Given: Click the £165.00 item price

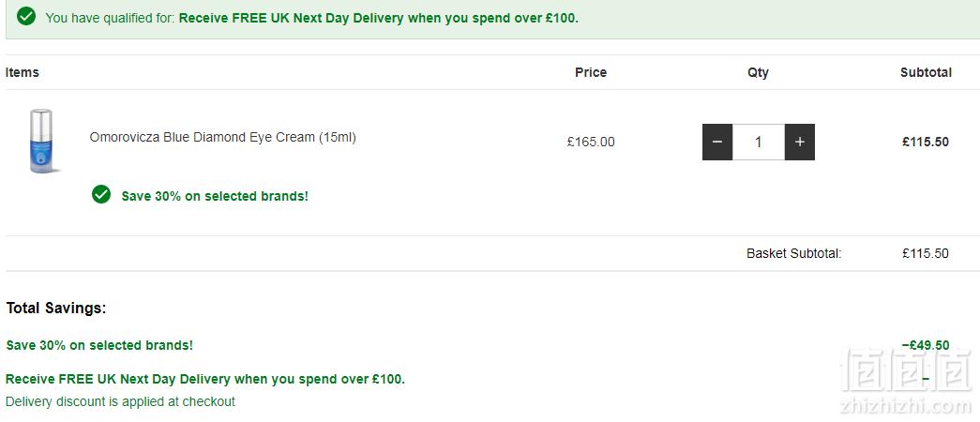Looking at the screenshot, I should point(591,142).
